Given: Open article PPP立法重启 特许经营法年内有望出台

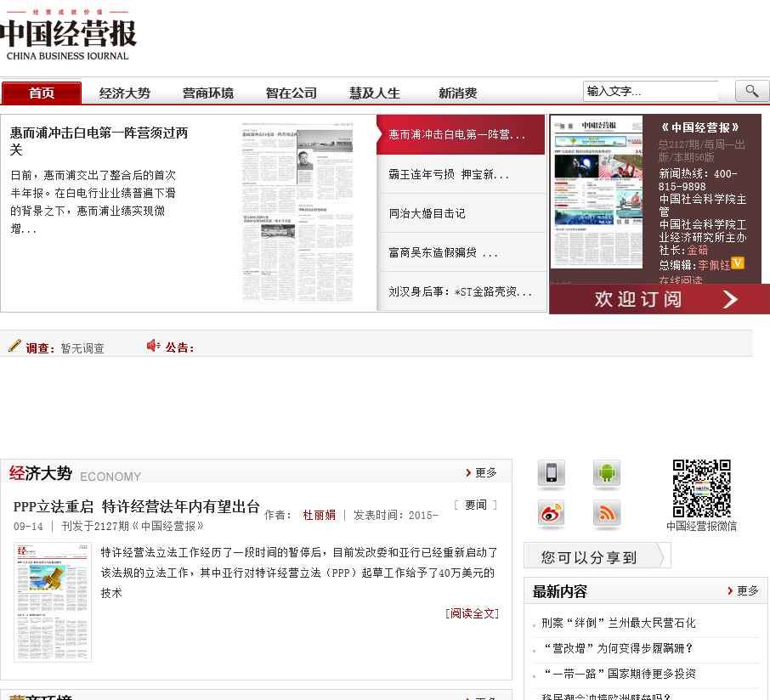Looking at the screenshot, I should (137, 506).
